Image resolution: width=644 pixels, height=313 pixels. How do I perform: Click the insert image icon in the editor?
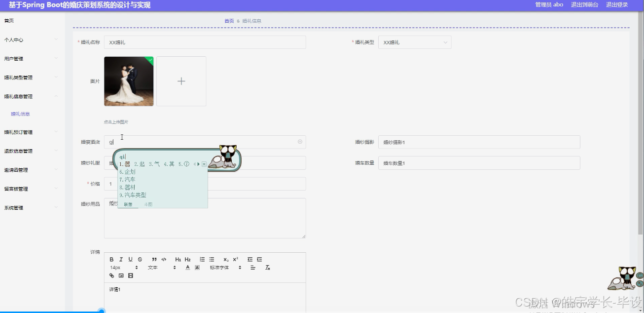click(120, 275)
